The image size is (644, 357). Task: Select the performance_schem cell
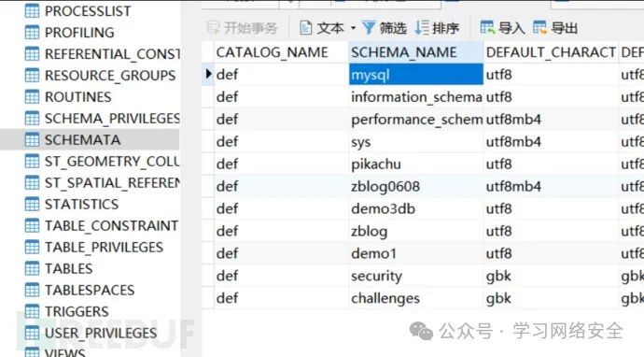point(416,120)
